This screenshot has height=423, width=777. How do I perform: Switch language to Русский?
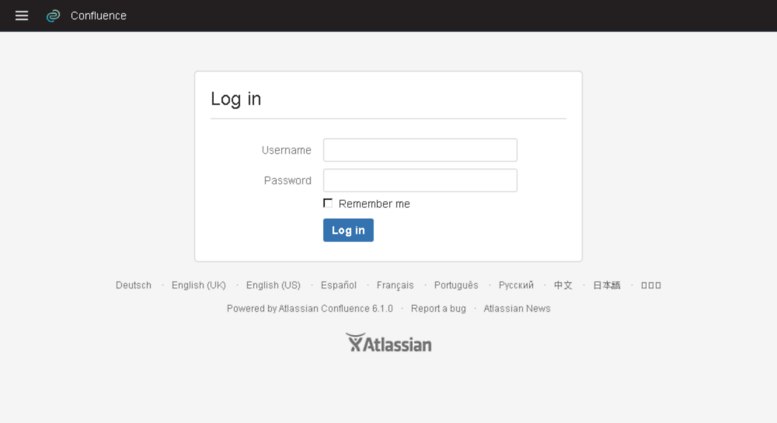point(516,285)
